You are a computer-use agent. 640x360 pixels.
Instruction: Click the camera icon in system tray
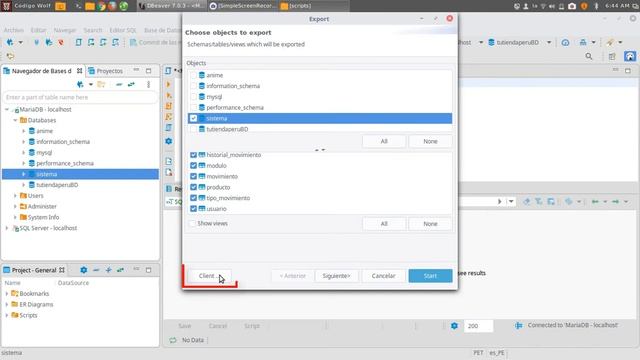pyautogui.click(x=572, y=6)
